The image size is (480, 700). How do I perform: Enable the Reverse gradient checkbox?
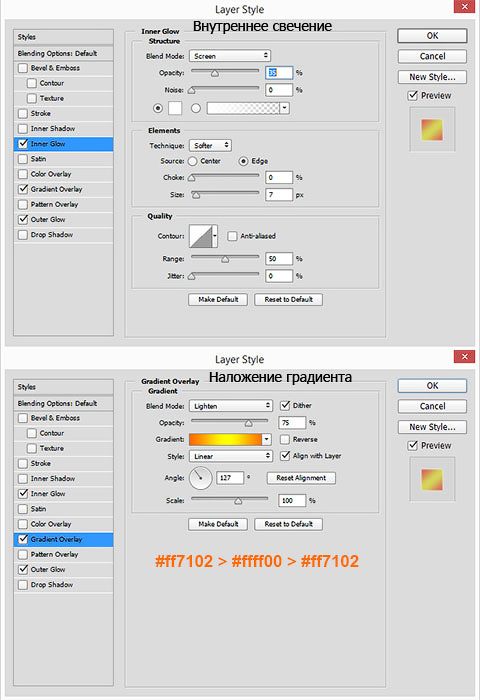tap(285, 439)
